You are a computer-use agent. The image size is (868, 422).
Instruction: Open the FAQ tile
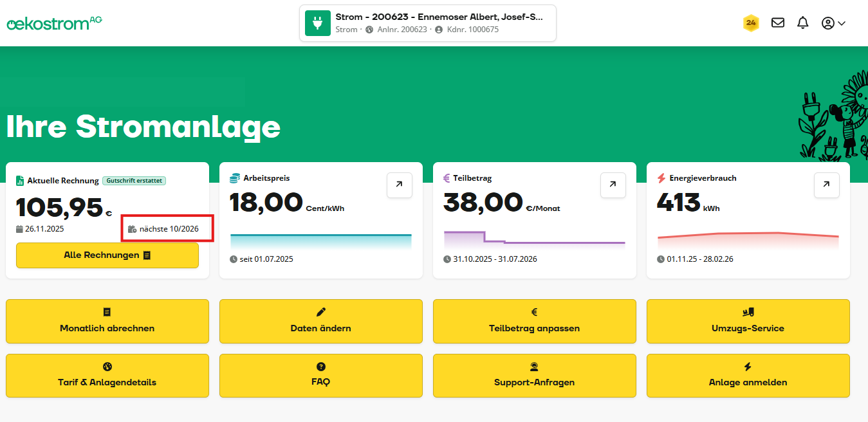click(x=321, y=375)
